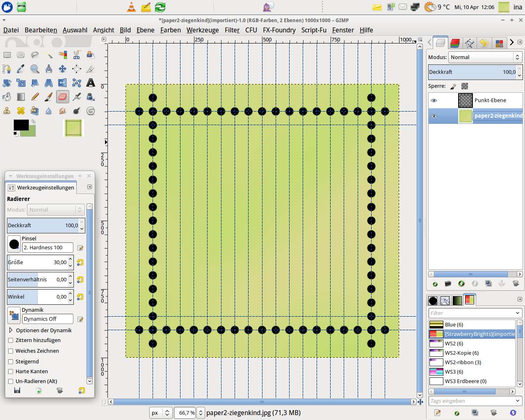This screenshot has width=525, height=420.
Task: Expand Optionen der Dynamik section
Action: coord(11,330)
